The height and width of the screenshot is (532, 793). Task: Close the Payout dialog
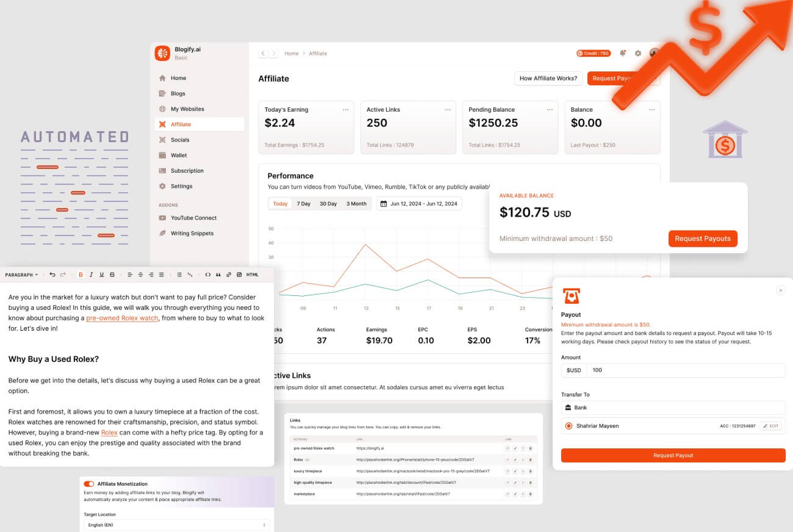point(781,290)
